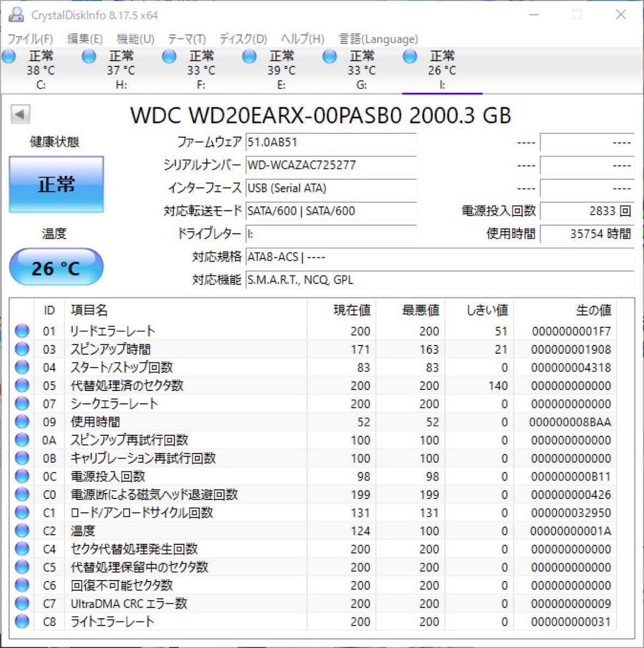This screenshot has height=648, width=644.
Task: Click the 正常 health status button
Action: [56, 185]
